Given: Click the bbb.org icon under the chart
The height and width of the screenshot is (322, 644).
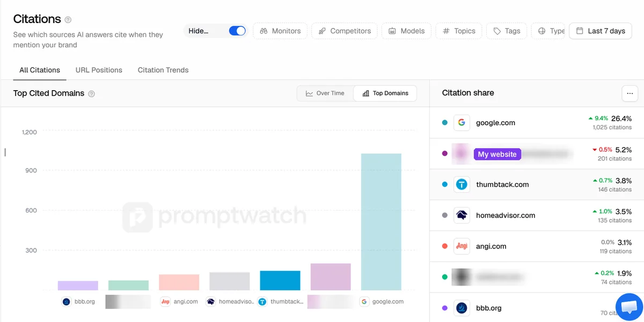Looking at the screenshot, I should tap(66, 302).
